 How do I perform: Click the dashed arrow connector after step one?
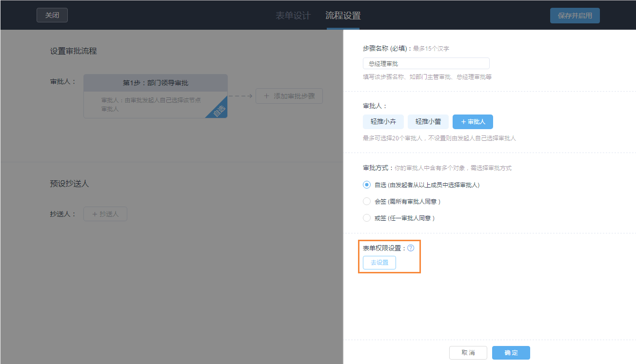click(x=241, y=96)
